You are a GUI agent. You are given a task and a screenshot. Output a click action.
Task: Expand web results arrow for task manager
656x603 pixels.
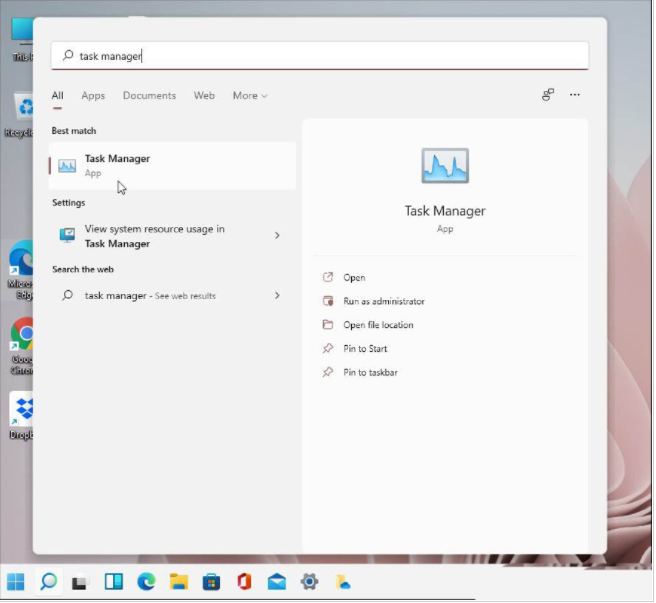coord(277,296)
